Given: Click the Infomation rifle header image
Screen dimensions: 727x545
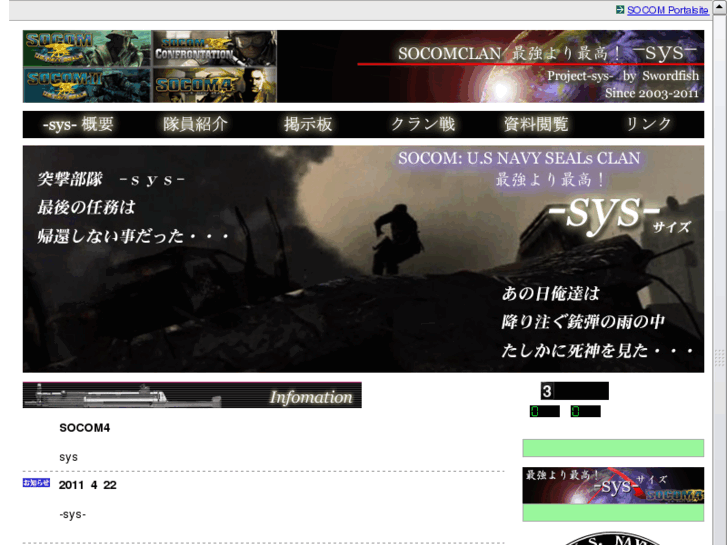Looking at the screenshot, I should tap(192, 395).
